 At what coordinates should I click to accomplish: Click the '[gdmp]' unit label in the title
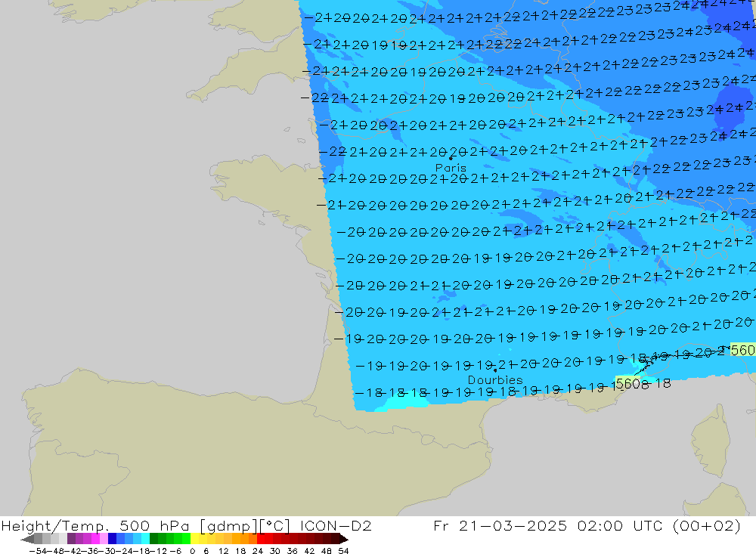[x=228, y=525]
